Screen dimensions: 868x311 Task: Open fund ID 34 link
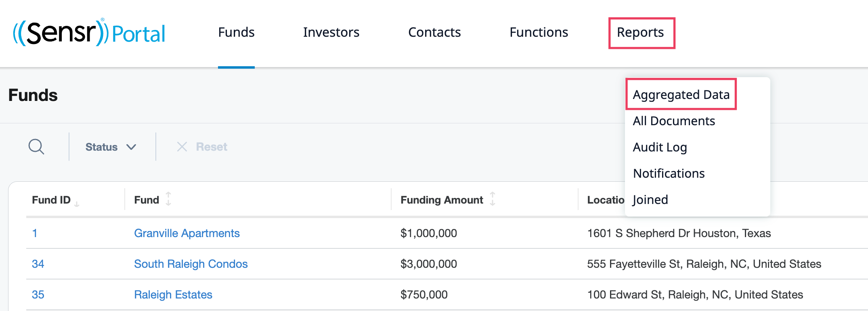tap(38, 264)
